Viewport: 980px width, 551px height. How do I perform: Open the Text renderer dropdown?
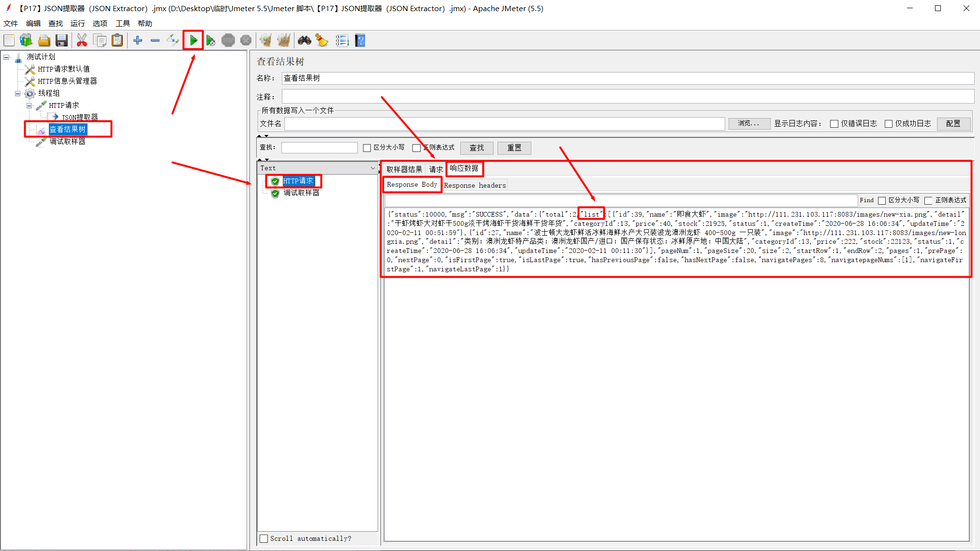(x=317, y=168)
